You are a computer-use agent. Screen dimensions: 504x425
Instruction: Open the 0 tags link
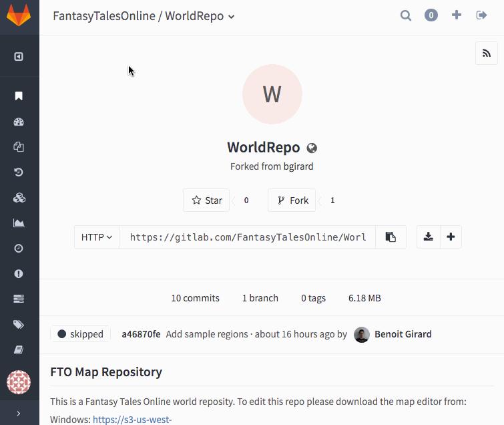coord(313,298)
